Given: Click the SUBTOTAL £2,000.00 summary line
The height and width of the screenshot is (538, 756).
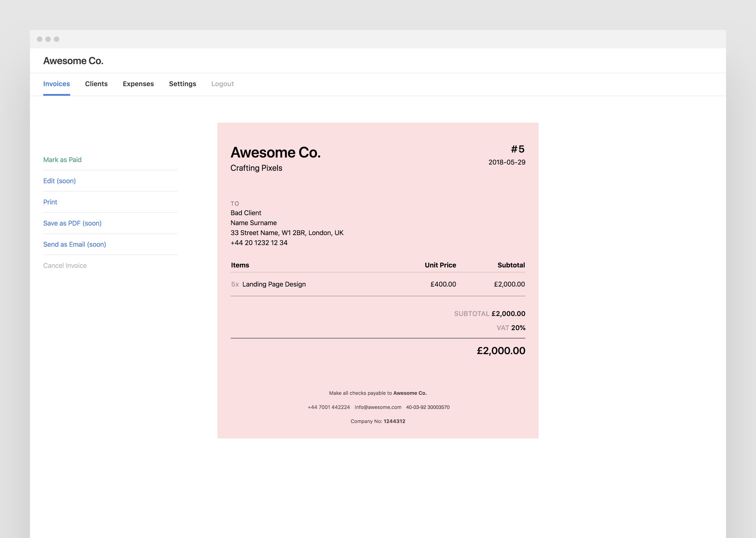Looking at the screenshot, I should click(490, 314).
